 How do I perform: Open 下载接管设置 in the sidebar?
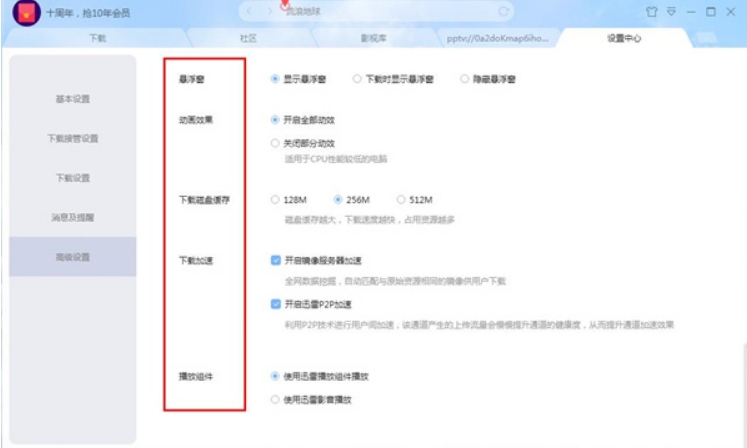(73, 139)
